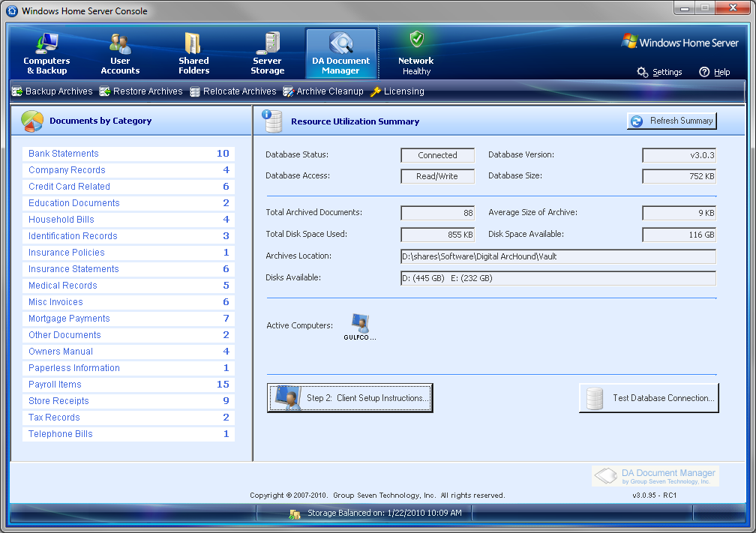Click the Database Size field showing 752 KB
The image size is (756, 533).
(x=679, y=176)
